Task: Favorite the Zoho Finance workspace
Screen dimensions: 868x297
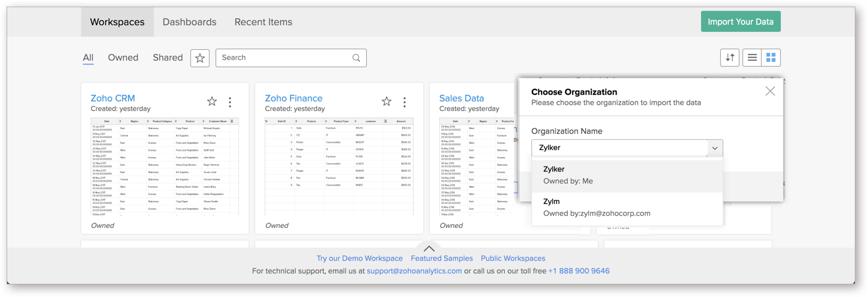Action: 387,101
